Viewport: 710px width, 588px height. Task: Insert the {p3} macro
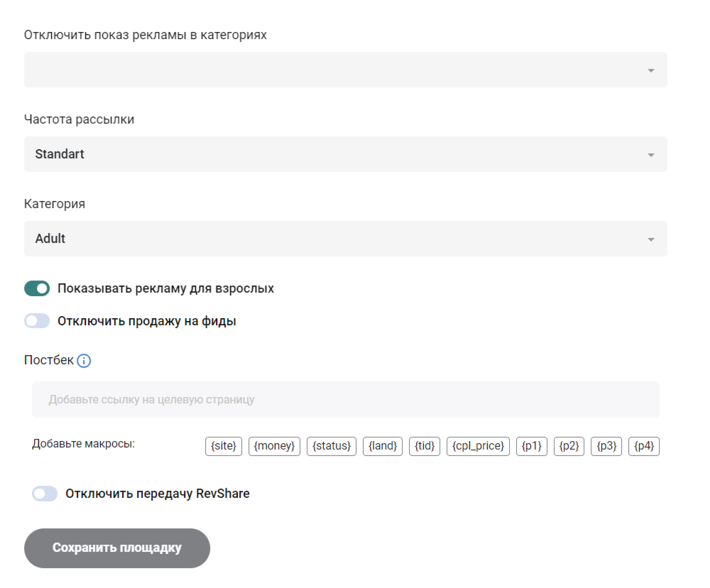606,446
